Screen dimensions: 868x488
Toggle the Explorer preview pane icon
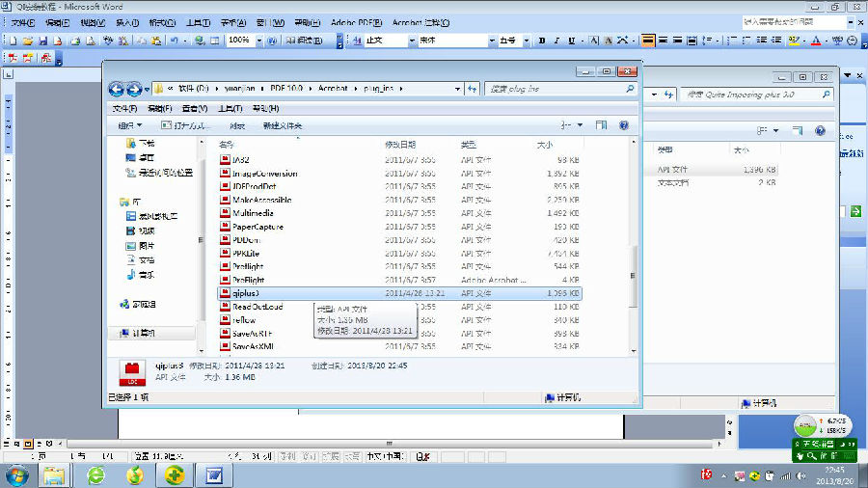tap(601, 125)
